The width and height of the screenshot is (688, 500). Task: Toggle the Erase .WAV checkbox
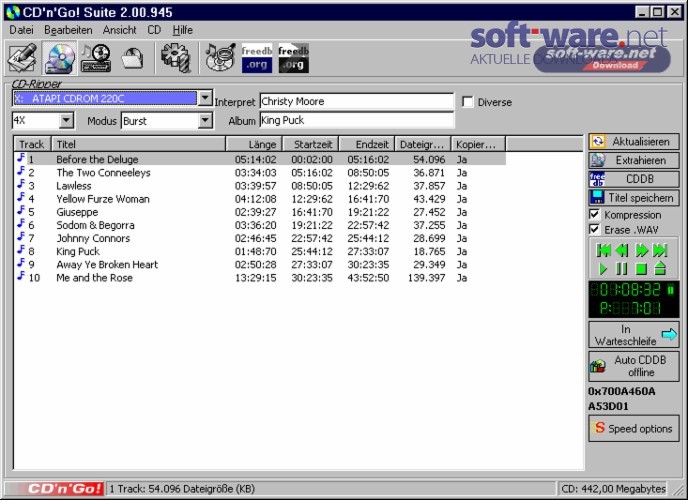point(594,229)
